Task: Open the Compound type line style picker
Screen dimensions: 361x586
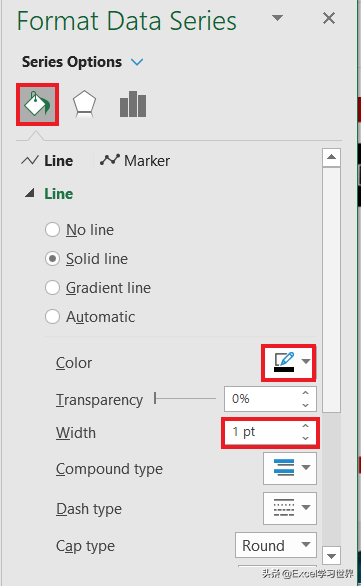Action: click(x=290, y=468)
